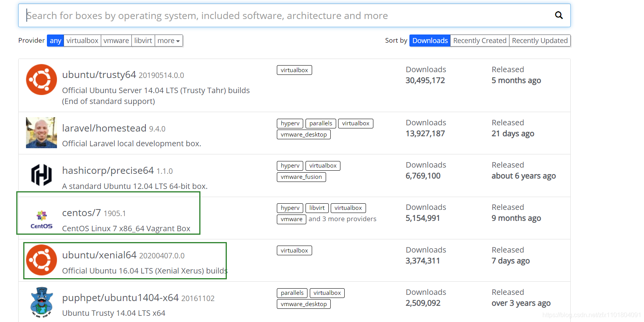This screenshot has height=322, width=644.
Task: Click hyperv tag on hashicorp/precise64 row
Action: pos(290,166)
